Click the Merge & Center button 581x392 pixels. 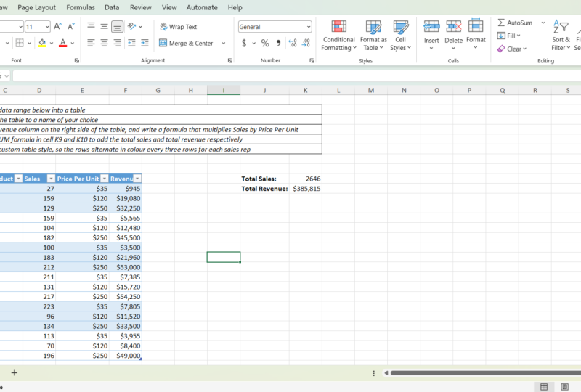(x=187, y=43)
